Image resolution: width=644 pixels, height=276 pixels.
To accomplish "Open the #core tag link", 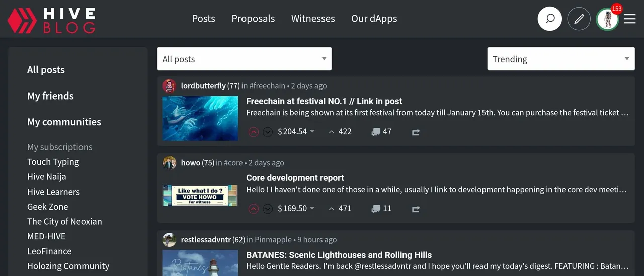I will pos(233,163).
